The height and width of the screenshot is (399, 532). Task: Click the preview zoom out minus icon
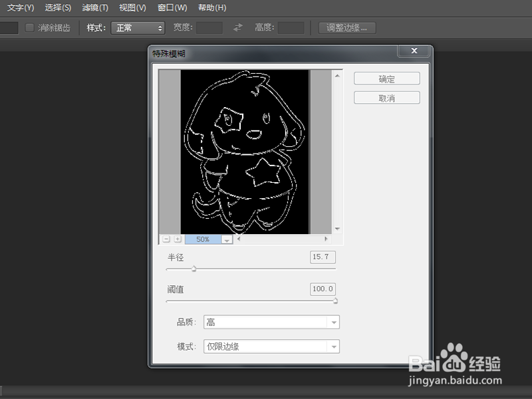[166, 239]
